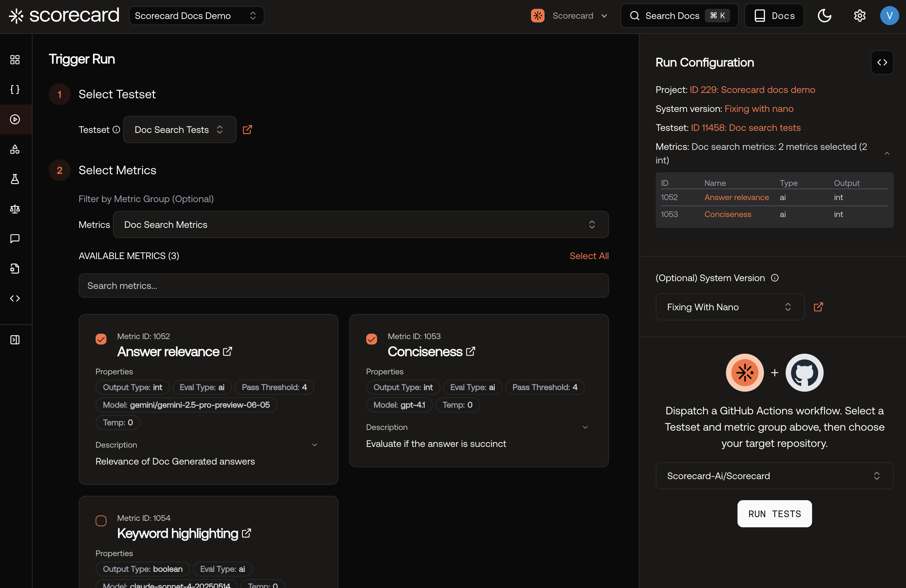Focus the Search metrics input field
906x588 pixels.
pos(343,286)
